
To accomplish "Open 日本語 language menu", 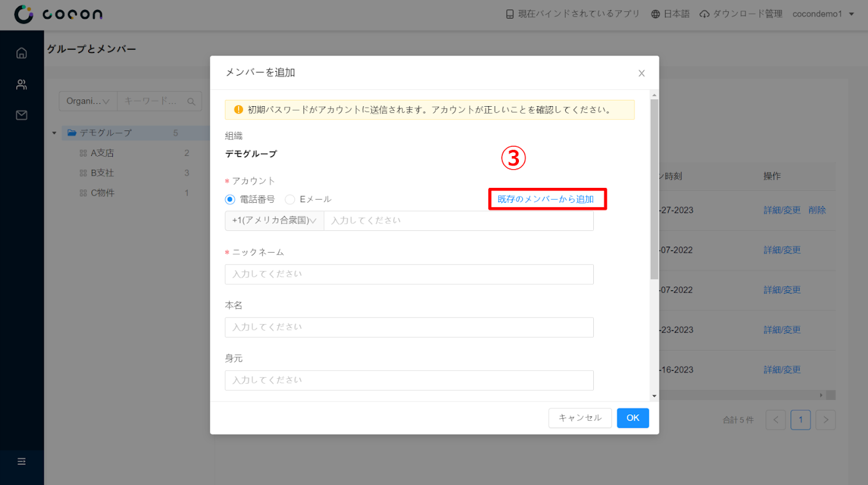I will [x=670, y=14].
